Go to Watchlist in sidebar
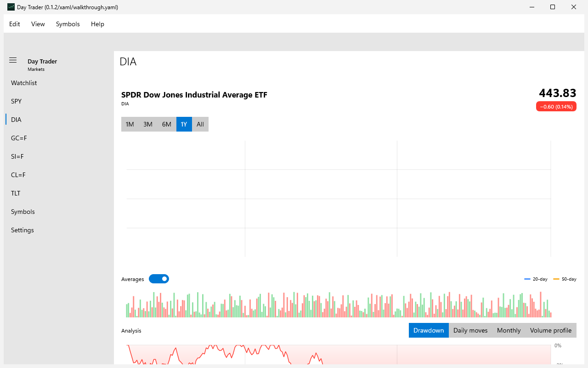 [x=59, y=83]
